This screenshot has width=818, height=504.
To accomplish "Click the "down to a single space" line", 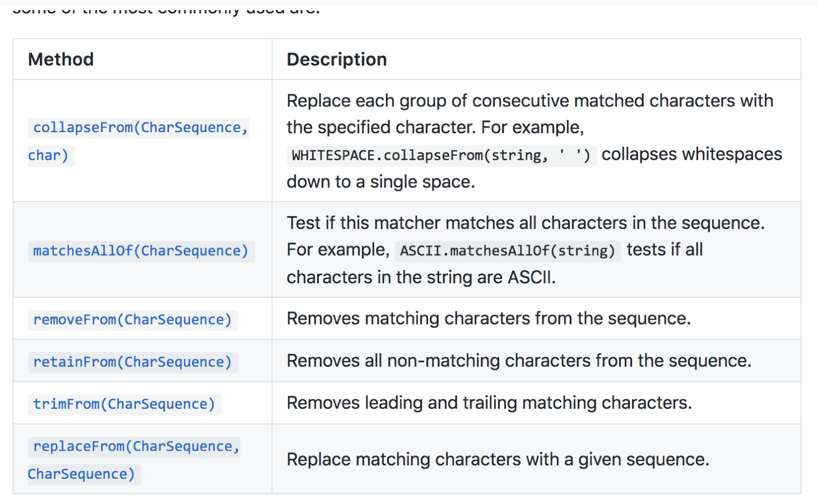I will click(x=380, y=182).
